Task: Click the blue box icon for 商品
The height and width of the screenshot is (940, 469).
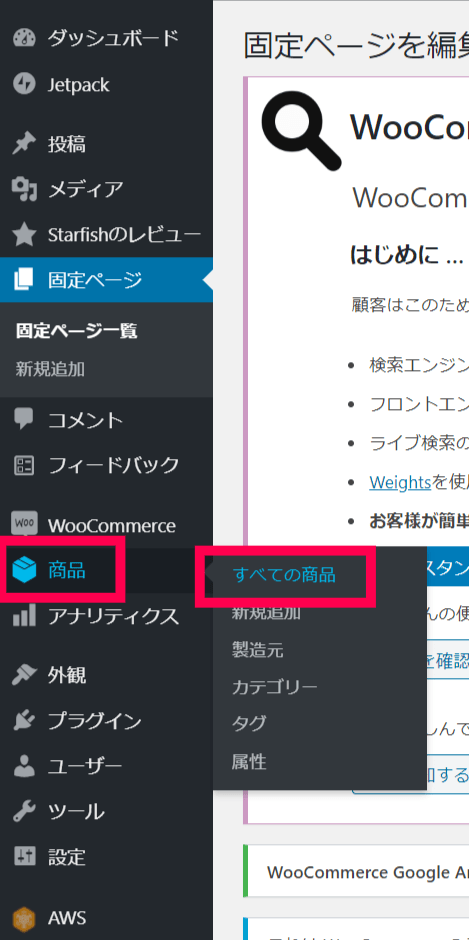Action: pos(24,570)
